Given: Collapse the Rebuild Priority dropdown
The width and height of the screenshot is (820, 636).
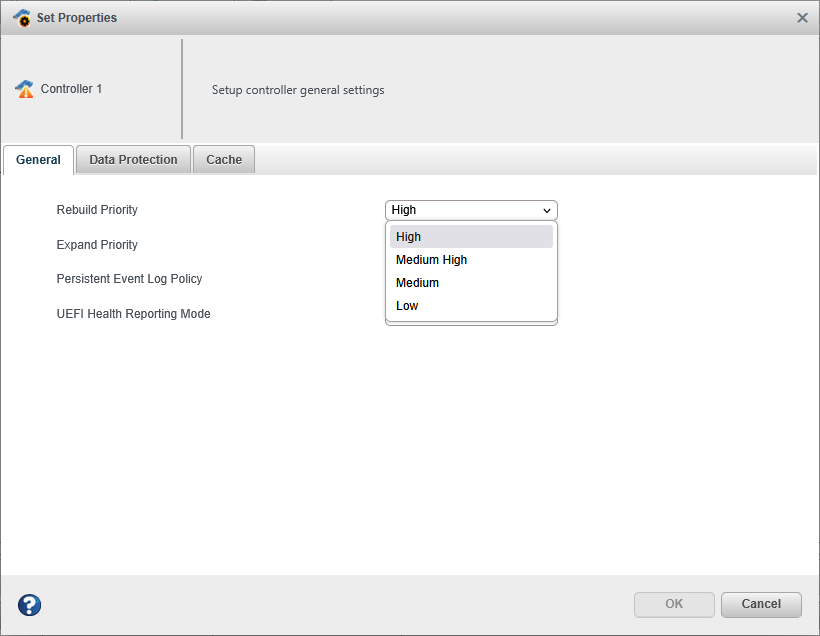Looking at the screenshot, I should tap(471, 210).
